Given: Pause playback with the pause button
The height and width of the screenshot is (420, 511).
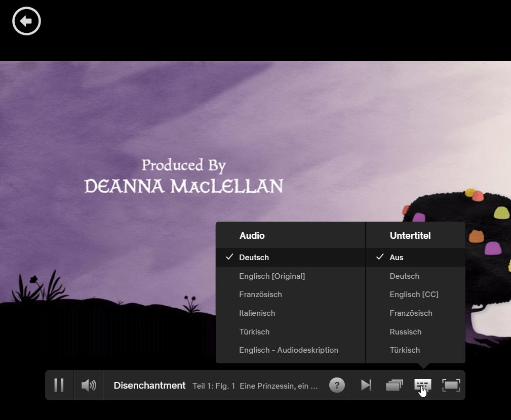Looking at the screenshot, I should (x=59, y=385).
